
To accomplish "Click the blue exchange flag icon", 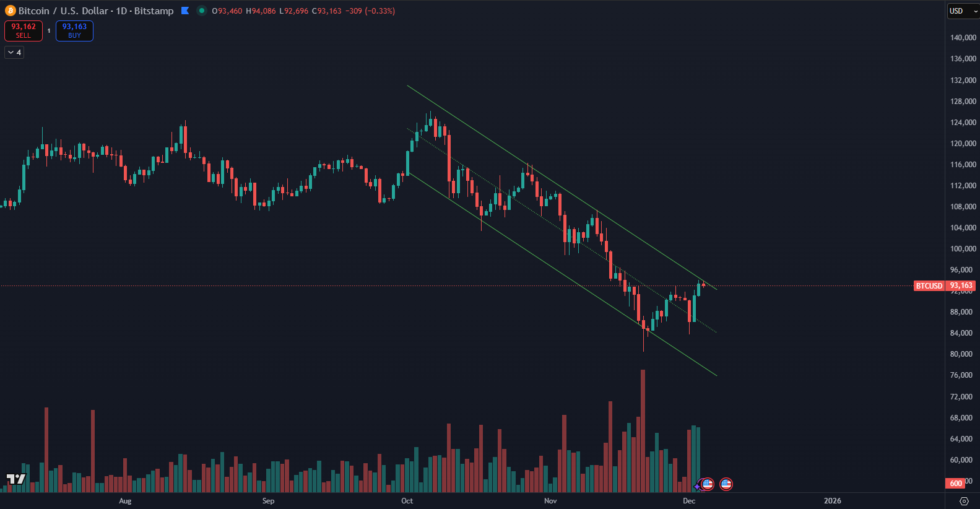I will pyautogui.click(x=185, y=11).
